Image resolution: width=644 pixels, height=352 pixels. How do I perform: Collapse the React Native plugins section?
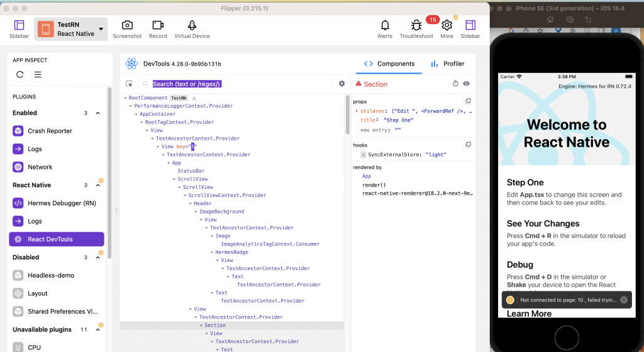click(x=97, y=186)
